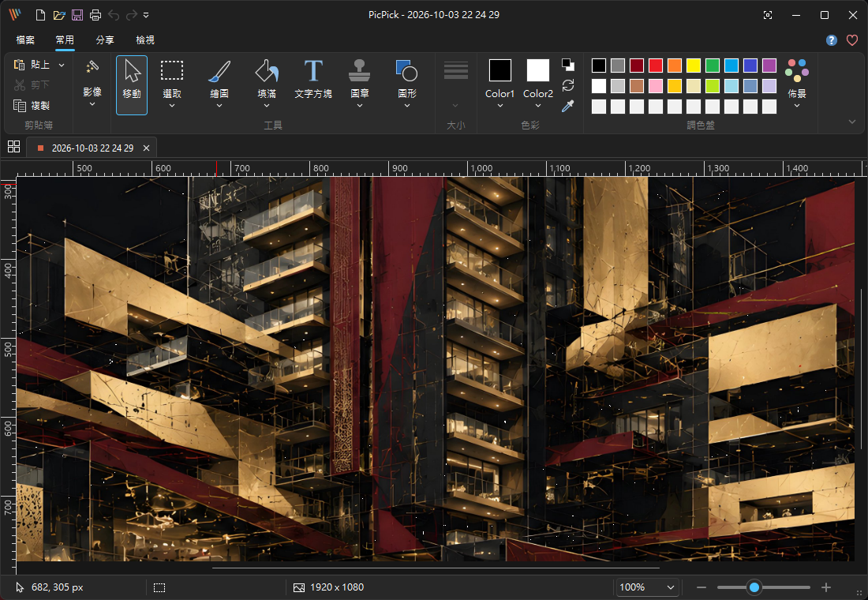The height and width of the screenshot is (600, 868).
Task: Pick the 填滿 (Fill) bucket tool
Action: (266, 84)
